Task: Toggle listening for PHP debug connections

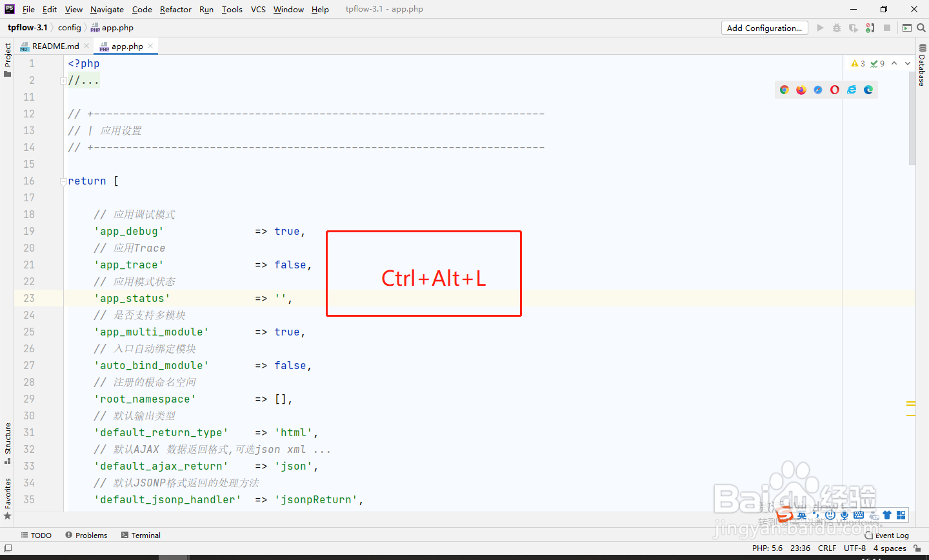Action: (870, 28)
